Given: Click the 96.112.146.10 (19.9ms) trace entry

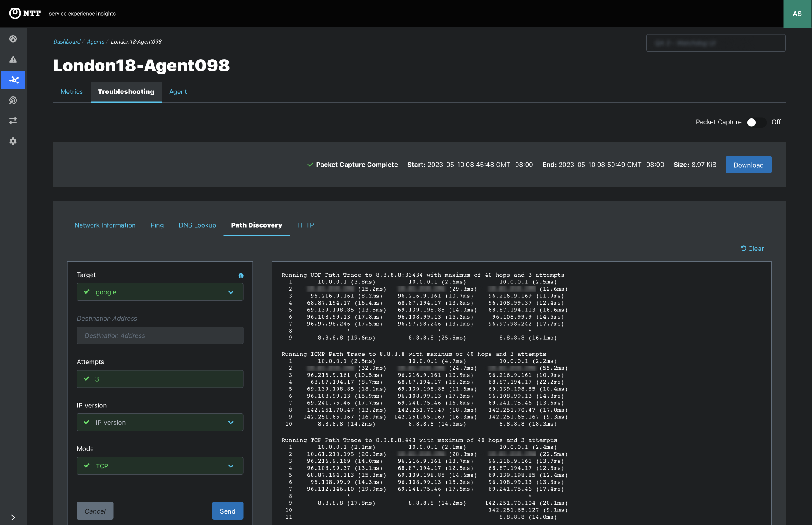Looking at the screenshot, I should (x=346, y=489).
